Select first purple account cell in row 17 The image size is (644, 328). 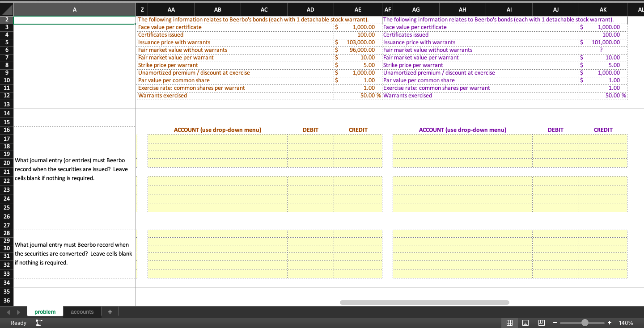[x=462, y=139]
